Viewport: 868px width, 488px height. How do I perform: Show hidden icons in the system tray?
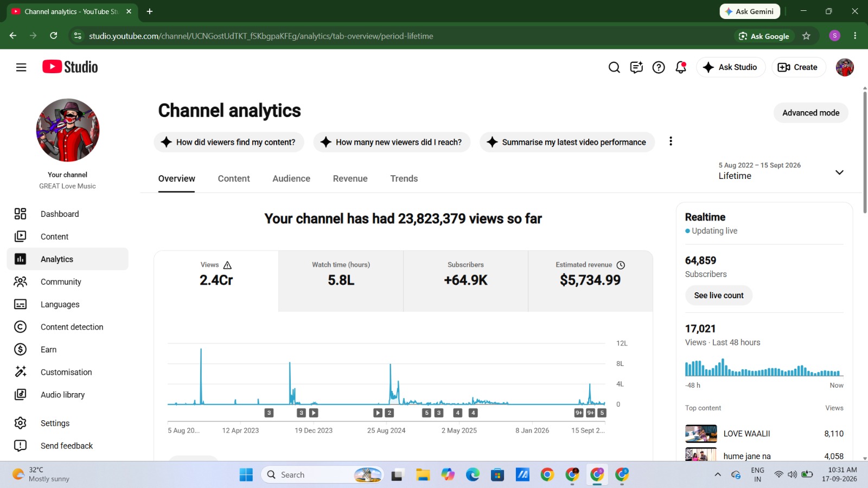pos(718,475)
